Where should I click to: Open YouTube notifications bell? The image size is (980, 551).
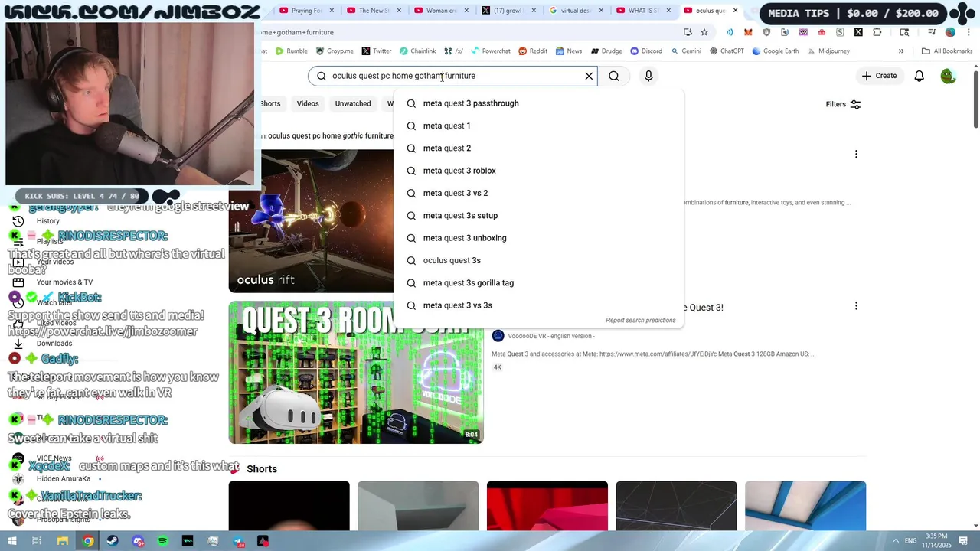point(919,76)
